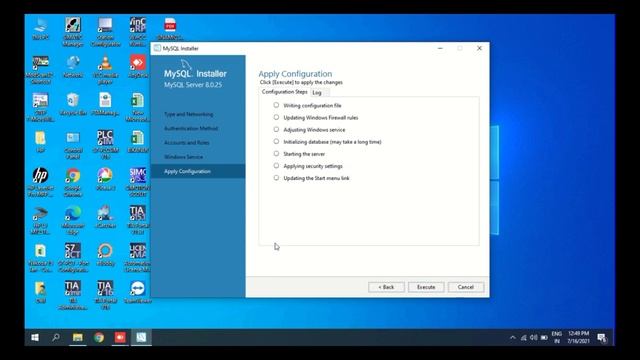Screen dimensions: 640x360
Task: Select Updating Windows Firewall rules radio
Action: pos(276,117)
